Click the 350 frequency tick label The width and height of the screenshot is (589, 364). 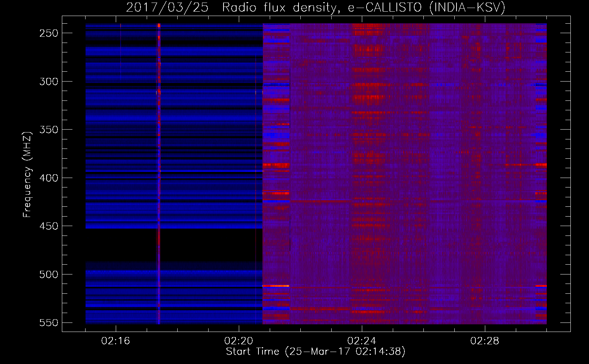click(x=49, y=130)
